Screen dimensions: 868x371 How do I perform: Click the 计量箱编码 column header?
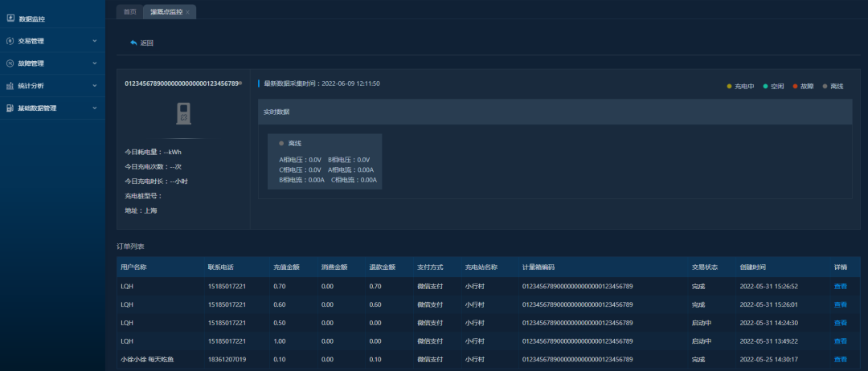pyautogui.click(x=538, y=267)
